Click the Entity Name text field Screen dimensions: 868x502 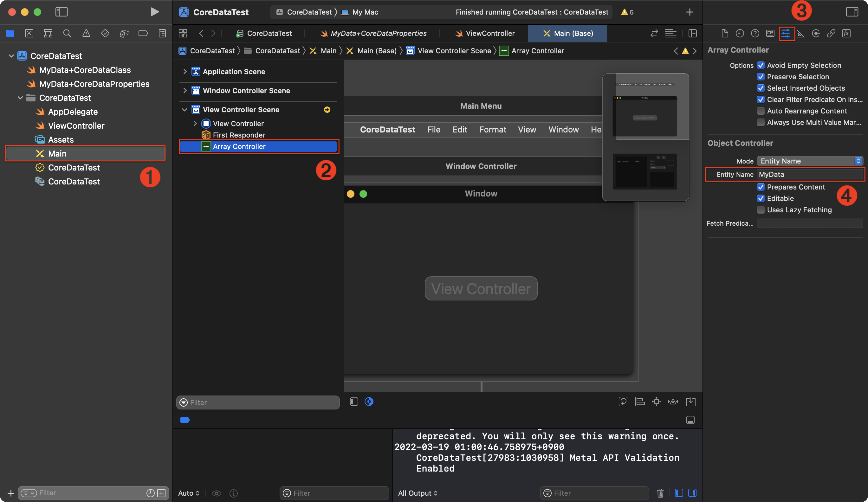(809, 174)
